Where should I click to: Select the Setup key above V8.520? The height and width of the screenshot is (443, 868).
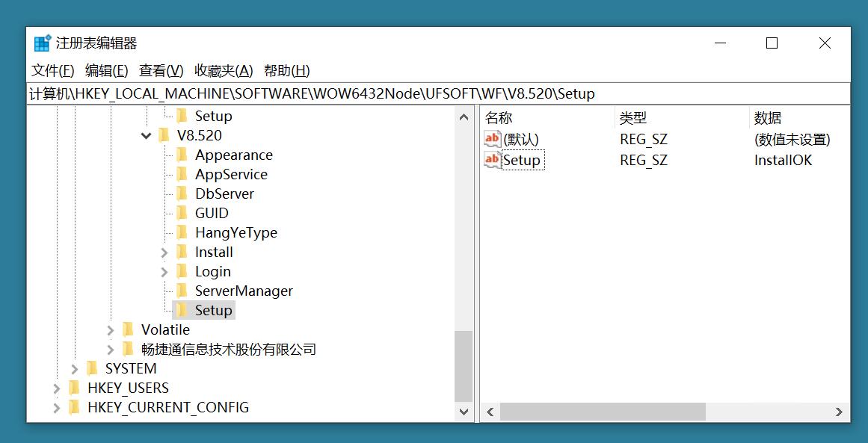[x=213, y=116]
